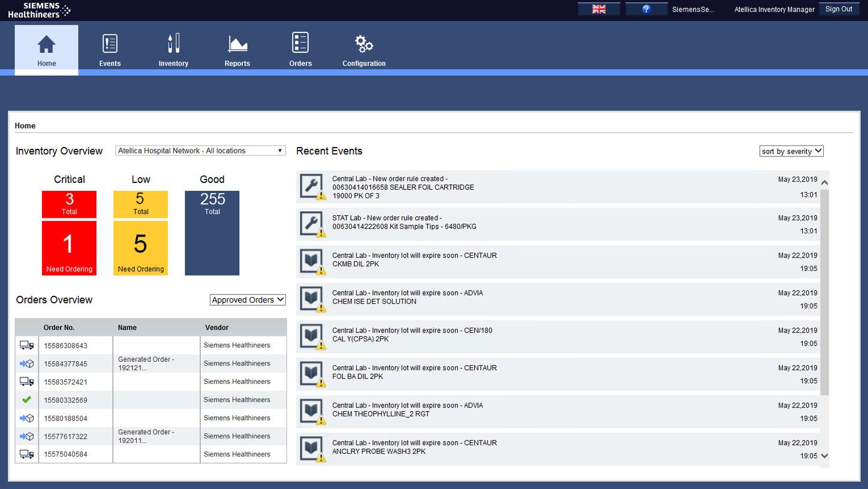Select the red Critical Need Ordering tile
The image size is (868, 489).
coord(69,248)
